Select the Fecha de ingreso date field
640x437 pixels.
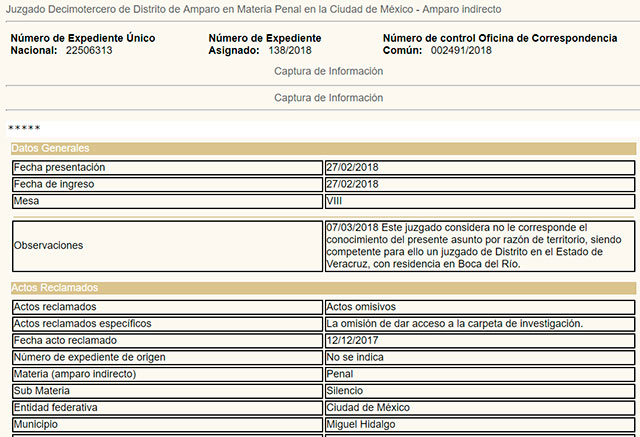click(x=479, y=184)
